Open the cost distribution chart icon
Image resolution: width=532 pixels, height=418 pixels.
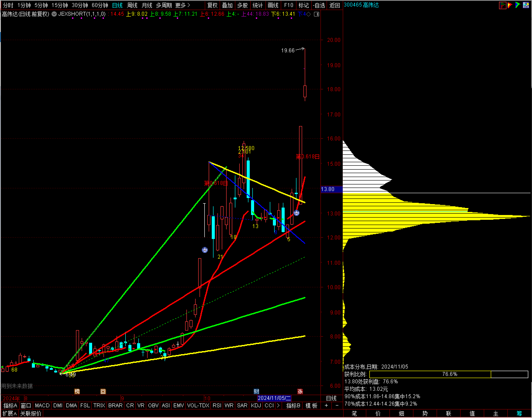[503, 5]
